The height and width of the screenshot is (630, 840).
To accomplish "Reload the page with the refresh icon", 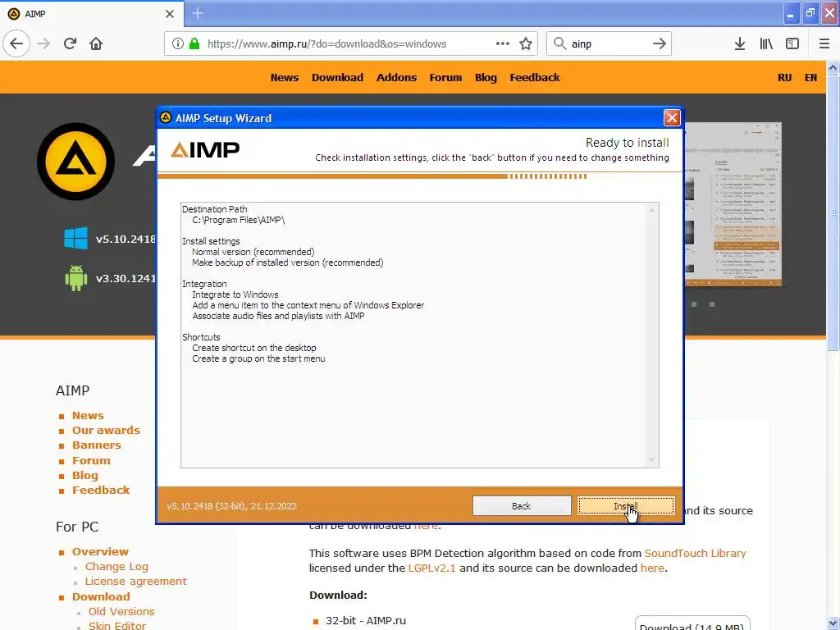I will coord(71,44).
